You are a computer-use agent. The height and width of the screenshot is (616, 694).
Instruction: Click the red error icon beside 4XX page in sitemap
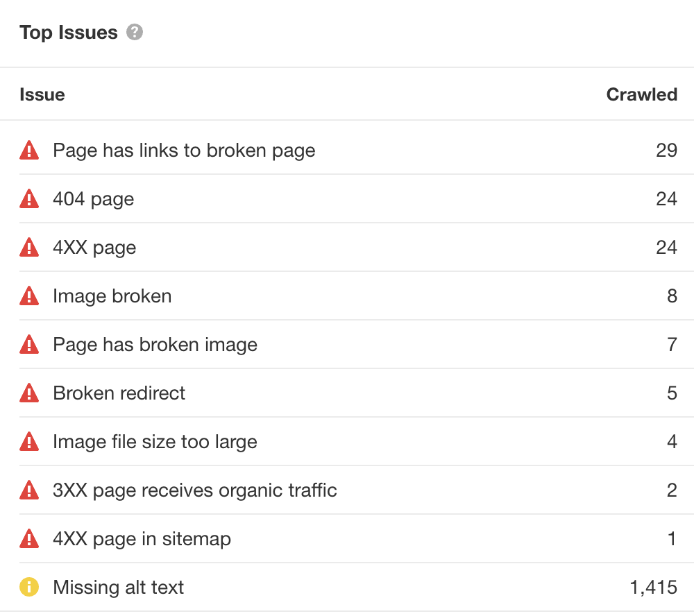[29, 539]
